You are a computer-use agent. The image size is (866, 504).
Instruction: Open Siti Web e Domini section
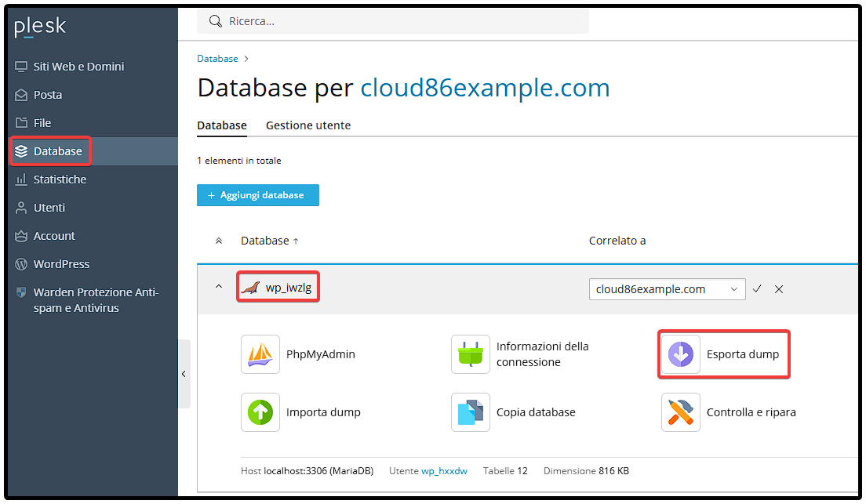pos(78,67)
